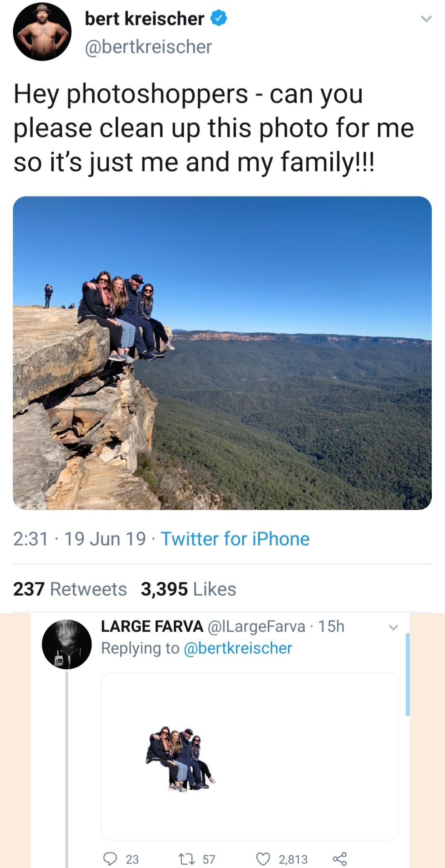Expand the reply tweet options chevron
445x868 pixels.
tap(393, 628)
